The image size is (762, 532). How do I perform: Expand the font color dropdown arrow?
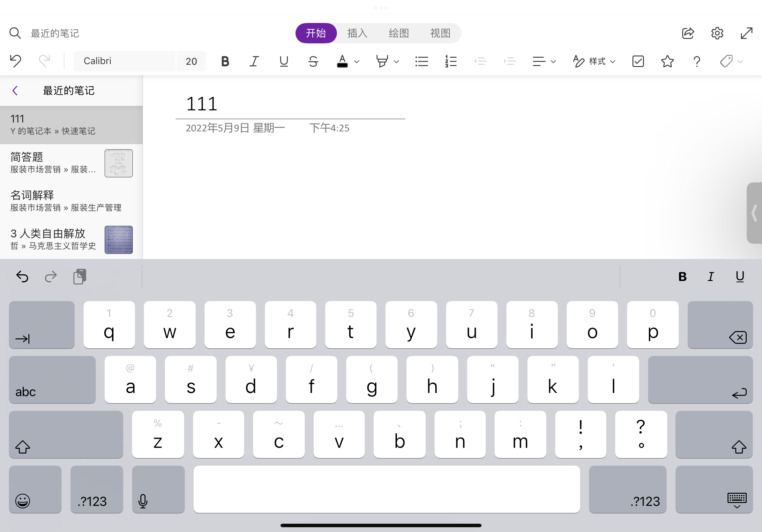point(357,62)
